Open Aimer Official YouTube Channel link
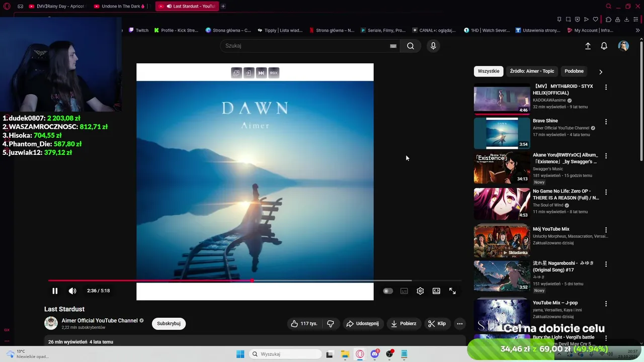The width and height of the screenshot is (644, 362). (x=100, y=321)
